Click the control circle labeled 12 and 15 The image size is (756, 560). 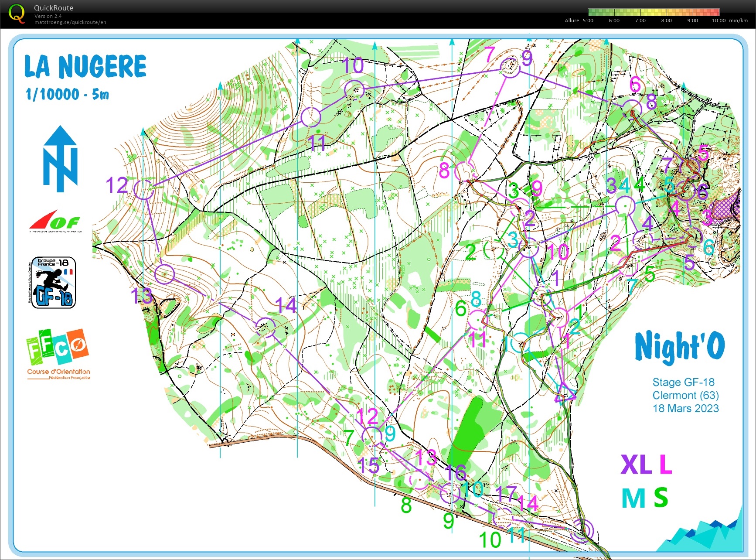372,436
